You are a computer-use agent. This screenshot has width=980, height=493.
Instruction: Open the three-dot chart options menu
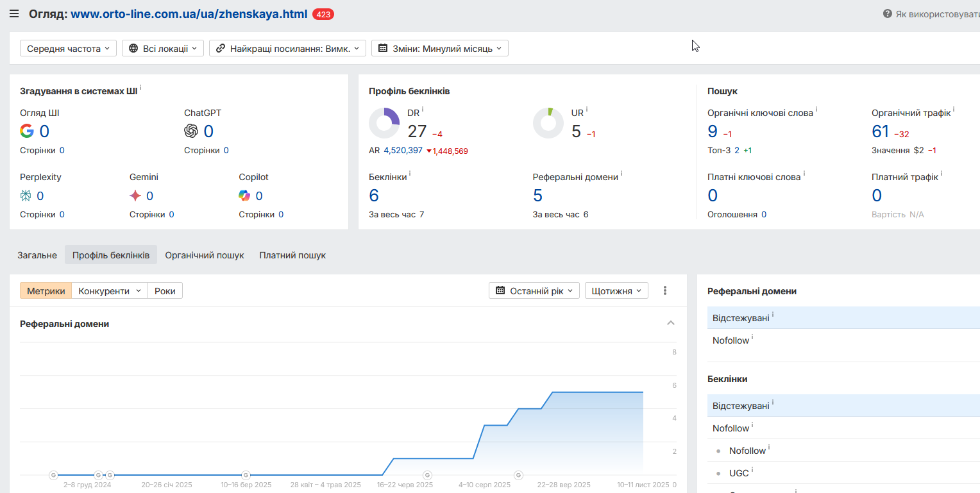(x=665, y=291)
